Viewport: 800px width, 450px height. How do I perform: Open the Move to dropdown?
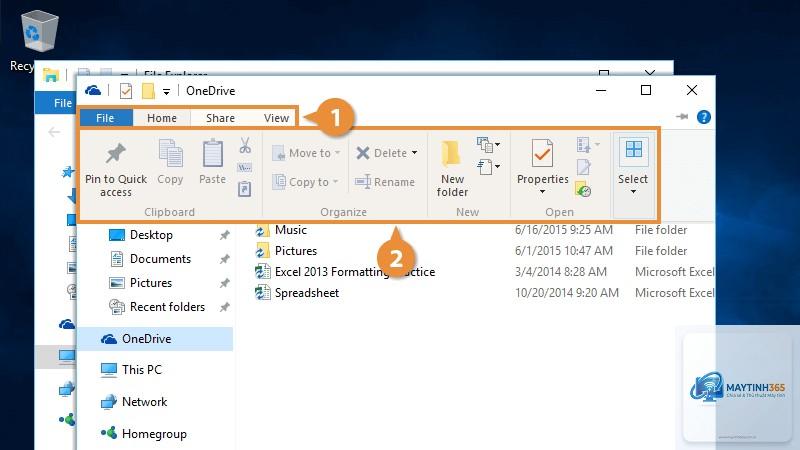click(x=306, y=153)
